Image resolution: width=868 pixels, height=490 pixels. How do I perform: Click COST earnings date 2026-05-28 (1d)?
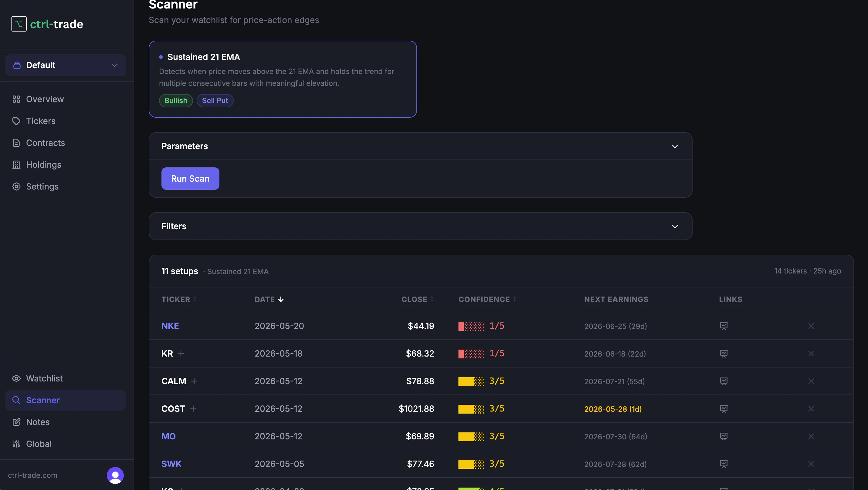coord(613,409)
